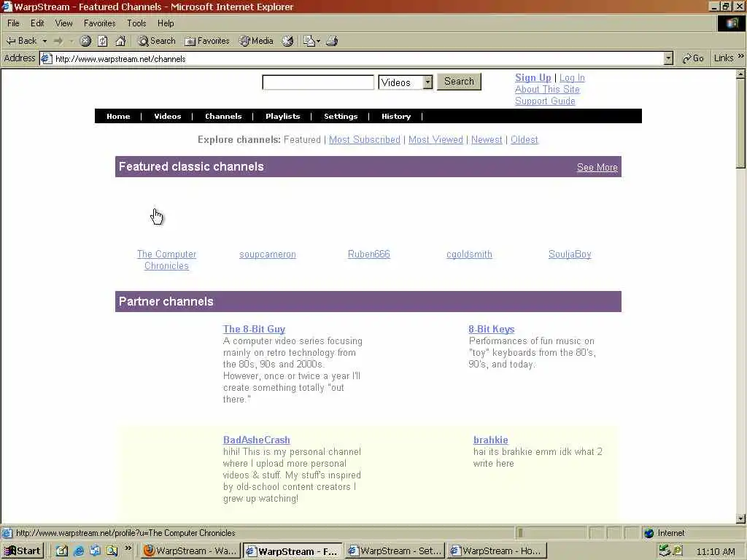Select History in the black nav bar
This screenshot has height=560, width=747.
click(396, 116)
